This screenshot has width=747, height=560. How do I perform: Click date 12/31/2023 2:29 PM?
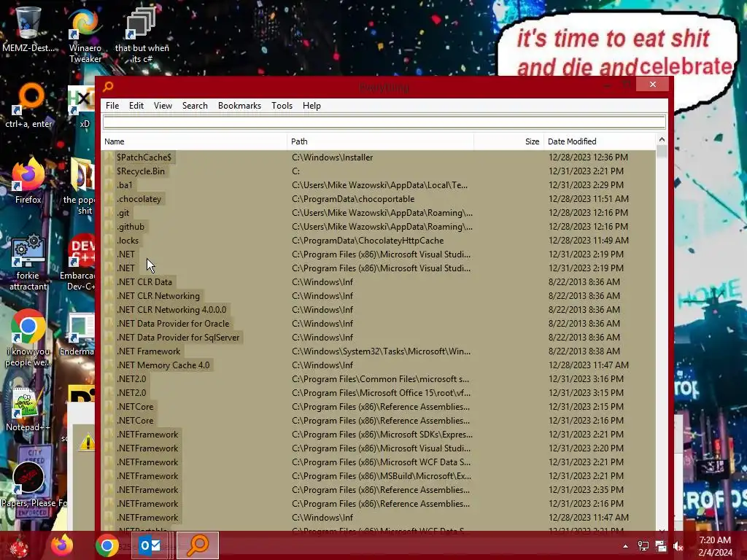(x=586, y=184)
